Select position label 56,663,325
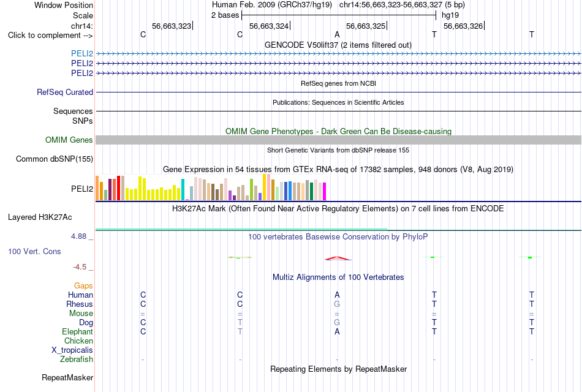582x392 pixels. click(366, 26)
